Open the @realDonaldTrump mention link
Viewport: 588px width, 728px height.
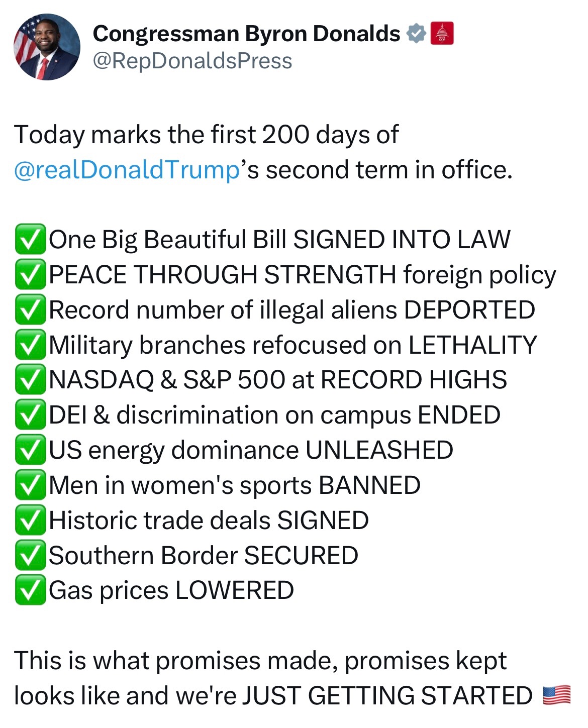[x=127, y=170]
